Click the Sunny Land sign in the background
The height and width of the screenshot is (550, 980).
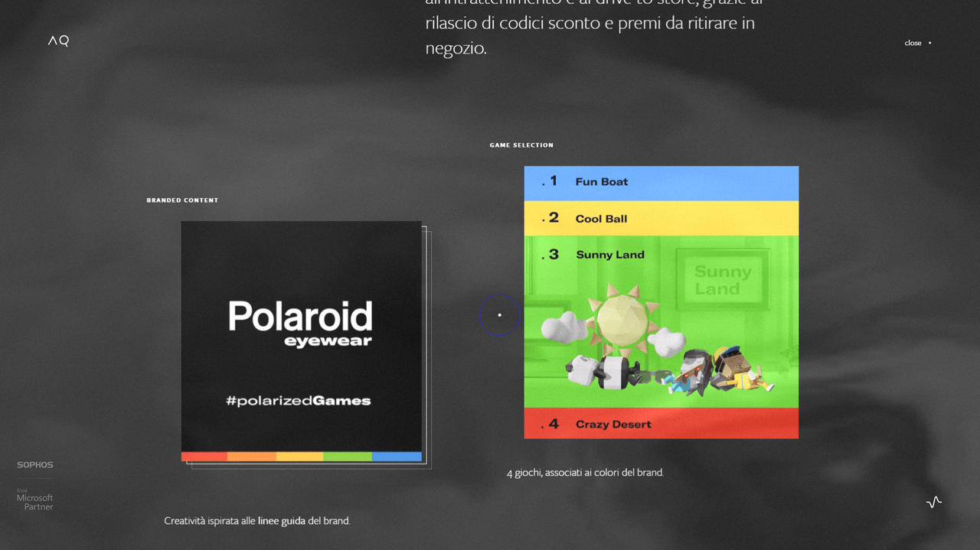(x=722, y=278)
